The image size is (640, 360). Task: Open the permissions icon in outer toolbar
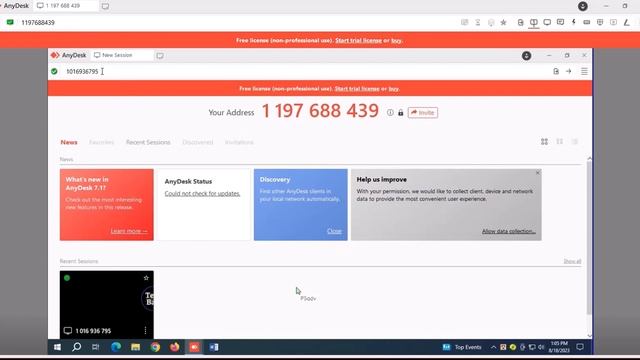pyautogui.click(x=600, y=22)
